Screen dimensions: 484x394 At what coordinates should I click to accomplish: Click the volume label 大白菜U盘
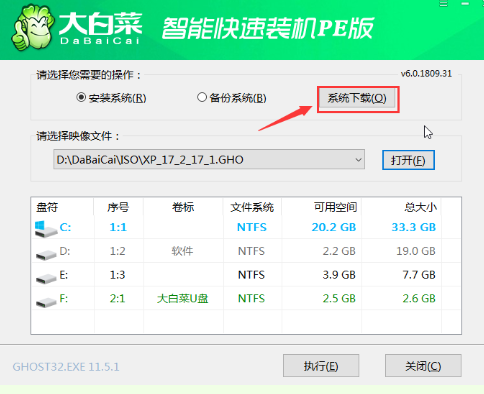(182, 298)
